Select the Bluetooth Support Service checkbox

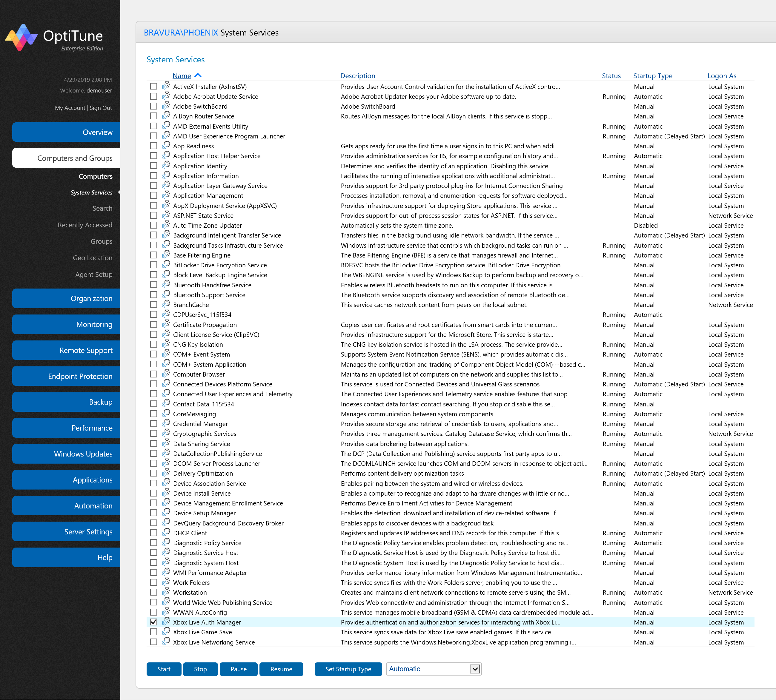(x=153, y=295)
